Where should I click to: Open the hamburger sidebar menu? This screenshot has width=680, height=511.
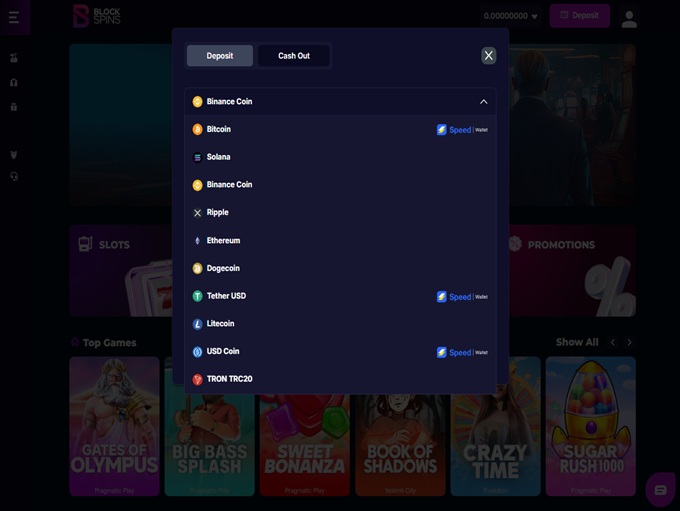tap(14, 17)
